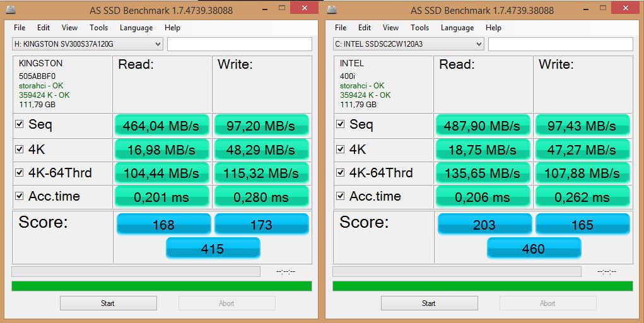Click the Intel write score 165

tap(582, 225)
